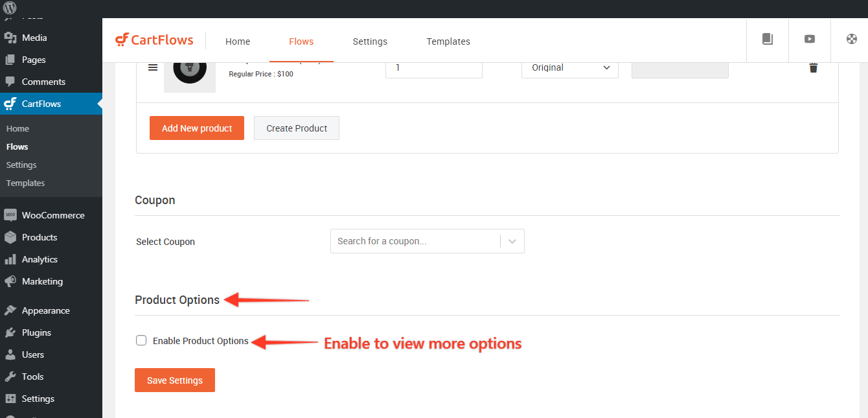This screenshot has height=418, width=868.
Task: Click the CartFlows sidebar icon
Action: (10, 104)
